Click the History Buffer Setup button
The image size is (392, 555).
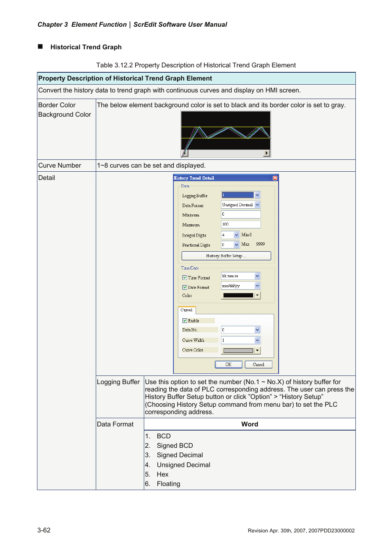click(x=226, y=256)
